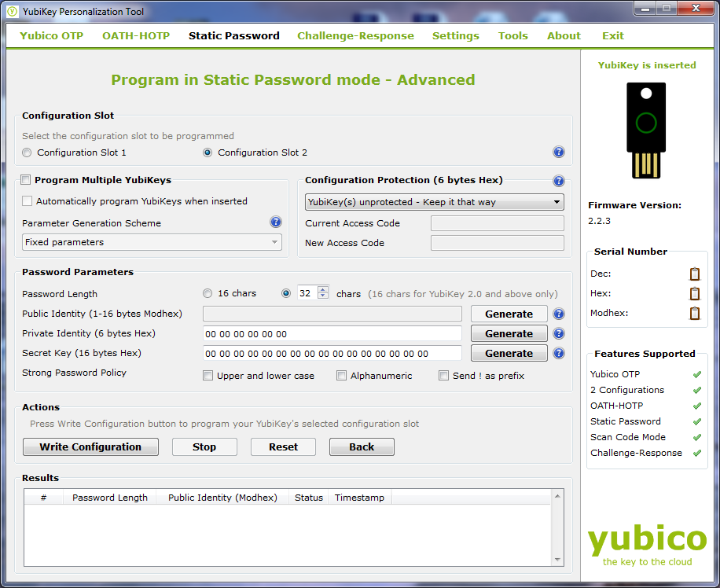This screenshot has width=720, height=588.
Task: Sort results by Public Identity (Modhex) column
Action: 222,498
